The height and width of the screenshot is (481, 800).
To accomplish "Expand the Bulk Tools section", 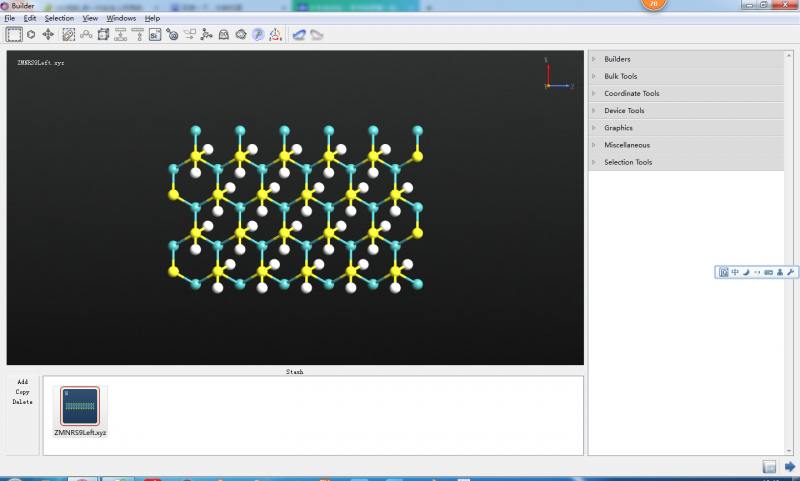I will (x=620, y=76).
